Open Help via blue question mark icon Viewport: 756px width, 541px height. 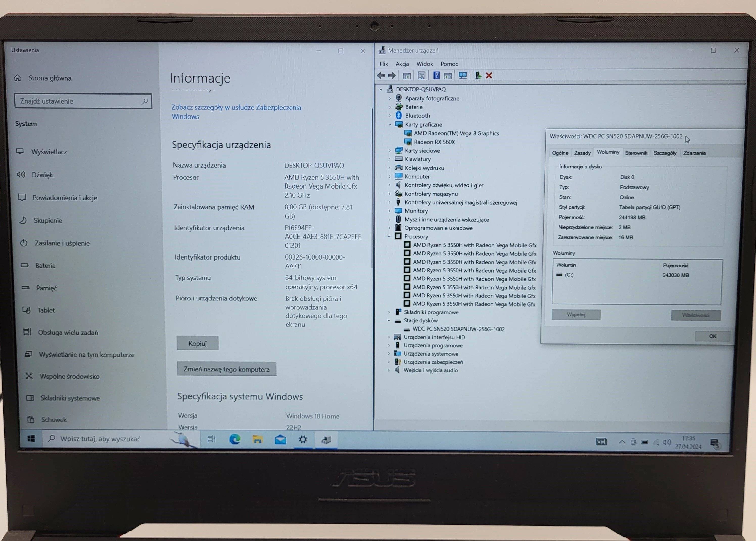(436, 76)
